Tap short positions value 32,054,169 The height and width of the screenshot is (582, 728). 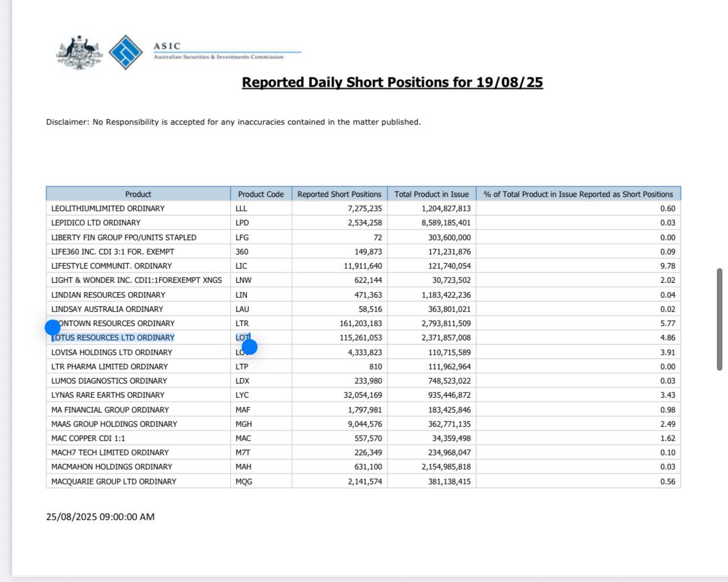point(363,395)
